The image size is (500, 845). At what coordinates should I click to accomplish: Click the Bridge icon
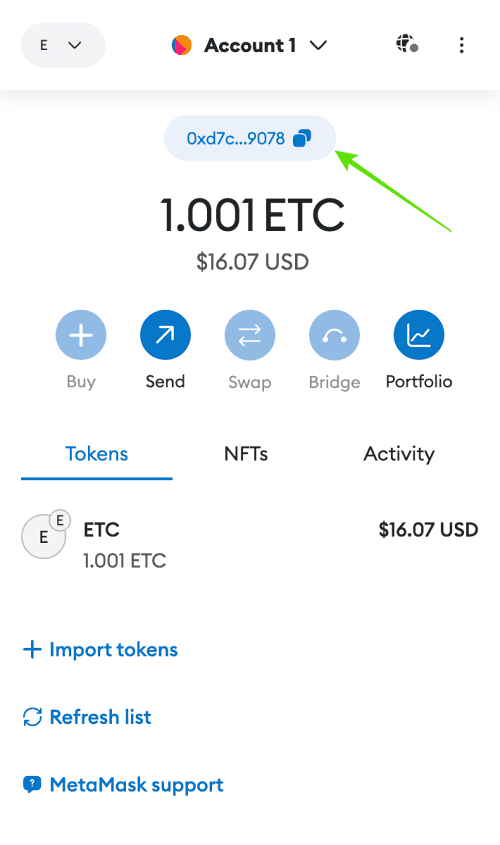point(334,335)
